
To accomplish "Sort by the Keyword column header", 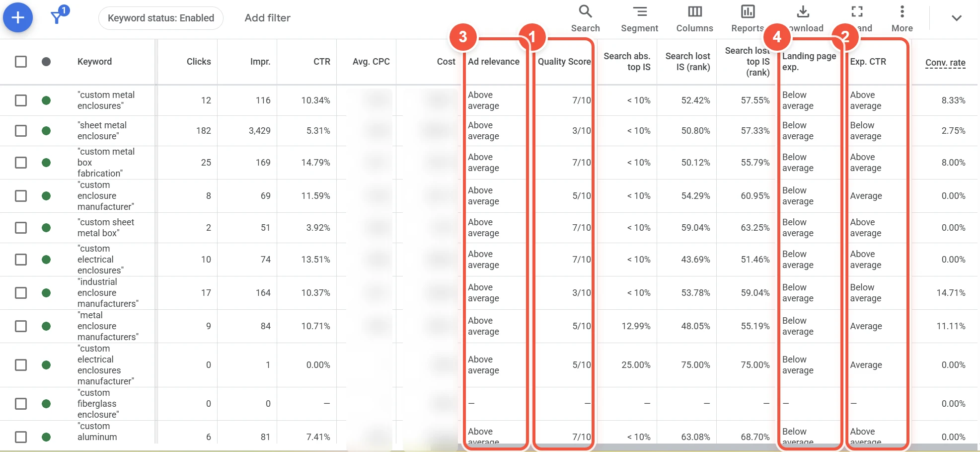I will (94, 62).
